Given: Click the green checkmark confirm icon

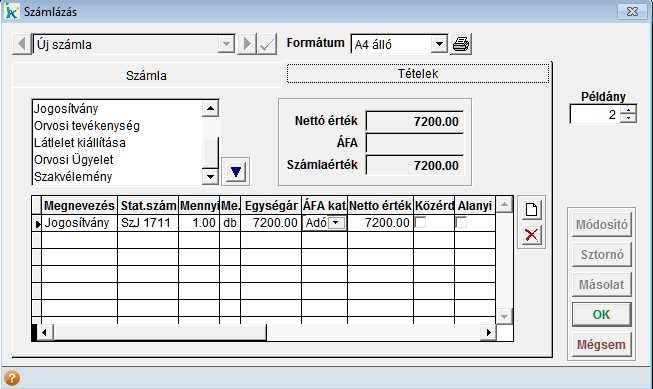Looking at the screenshot, I should pos(267,44).
